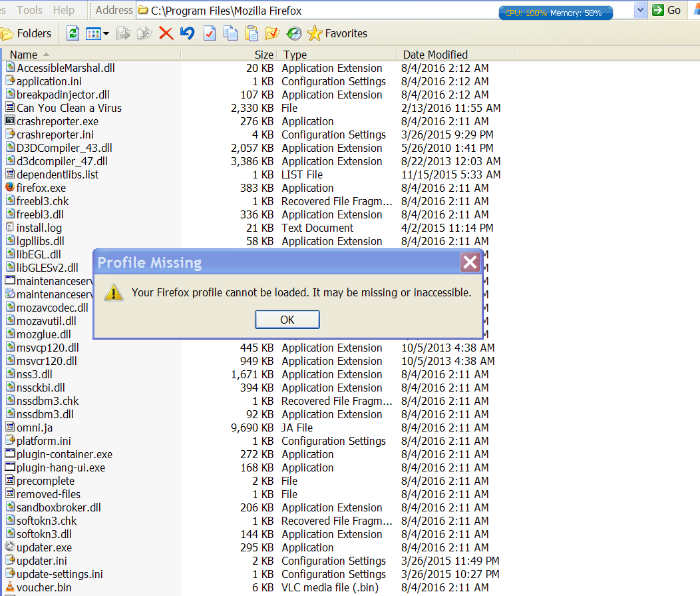Click the greyed Copy To toolbar icon

pyautogui.click(x=144, y=33)
